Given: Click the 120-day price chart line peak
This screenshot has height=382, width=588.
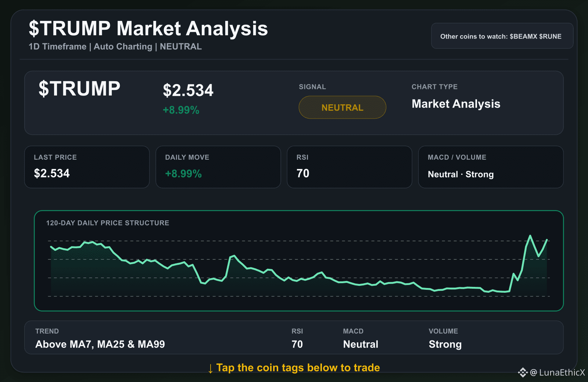Looking at the screenshot, I should 530,236.
